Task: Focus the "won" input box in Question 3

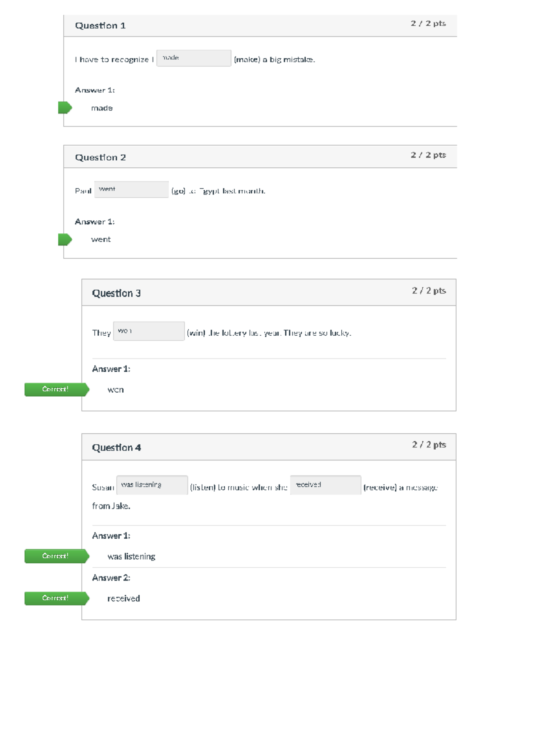Action: click(x=149, y=331)
